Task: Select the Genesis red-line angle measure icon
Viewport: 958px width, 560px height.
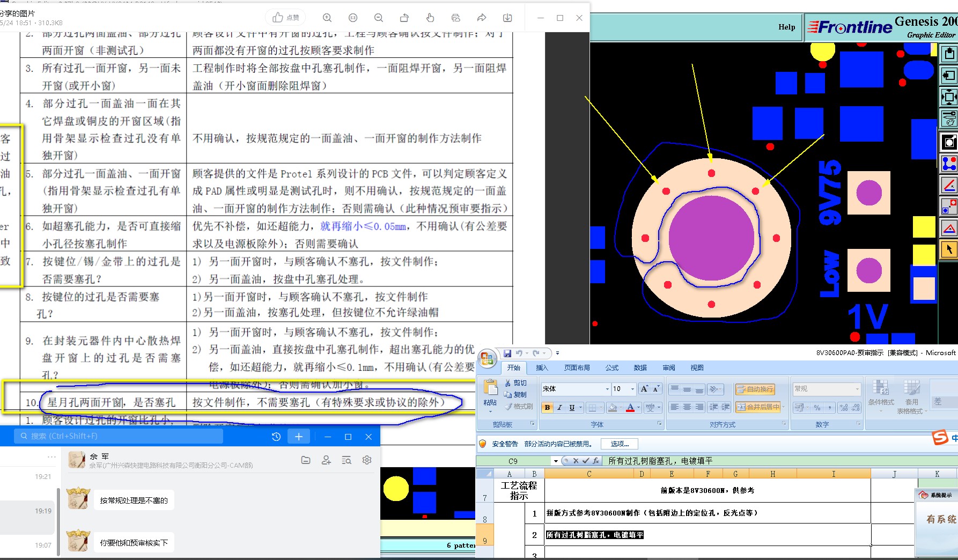Action: [949, 186]
